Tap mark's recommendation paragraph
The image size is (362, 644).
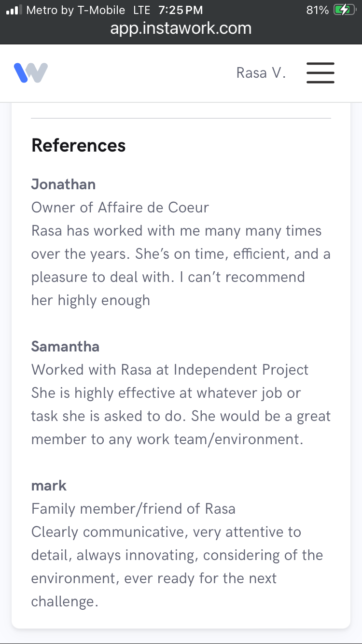(177, 566)
